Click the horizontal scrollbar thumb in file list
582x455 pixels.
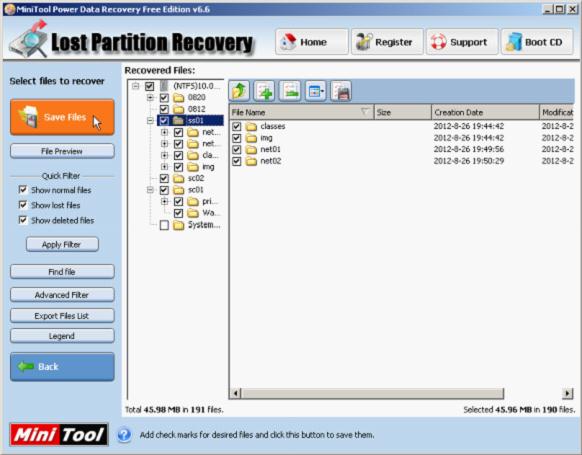[x=372, y=393]
